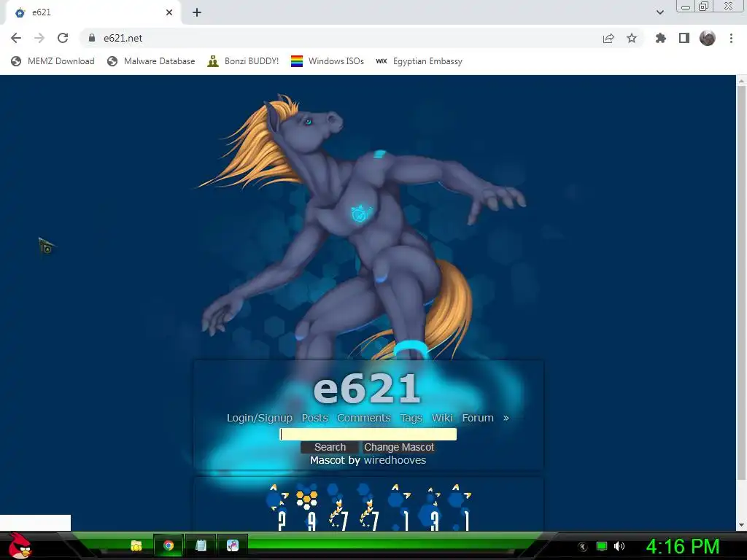Expand the tab search chevron
Screen dimensions: 747x560
coord(659,12)
